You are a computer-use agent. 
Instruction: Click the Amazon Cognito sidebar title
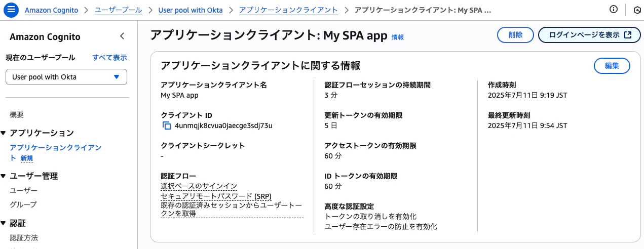point(45,37)
